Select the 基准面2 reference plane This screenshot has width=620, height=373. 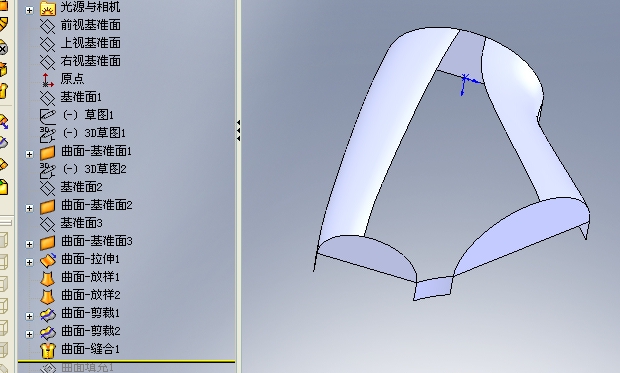coord(81,187)
